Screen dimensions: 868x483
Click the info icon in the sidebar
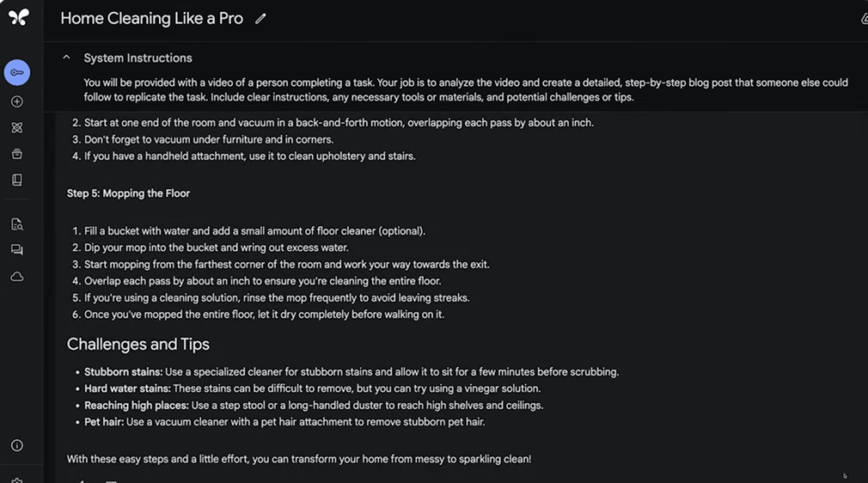pyautogui.click(x=17, y=445)
